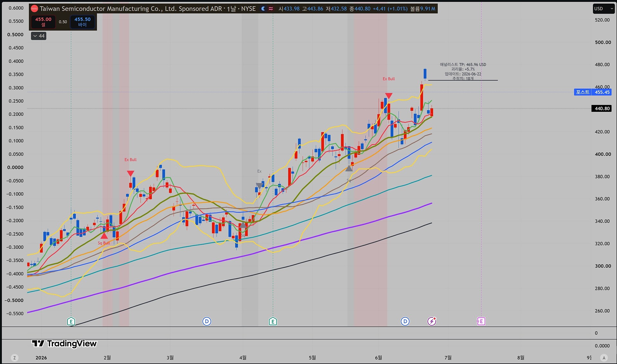Screen dimensions: 617x364
Task: Open the USD currency dropdown
Action: [x=604, y=9]
